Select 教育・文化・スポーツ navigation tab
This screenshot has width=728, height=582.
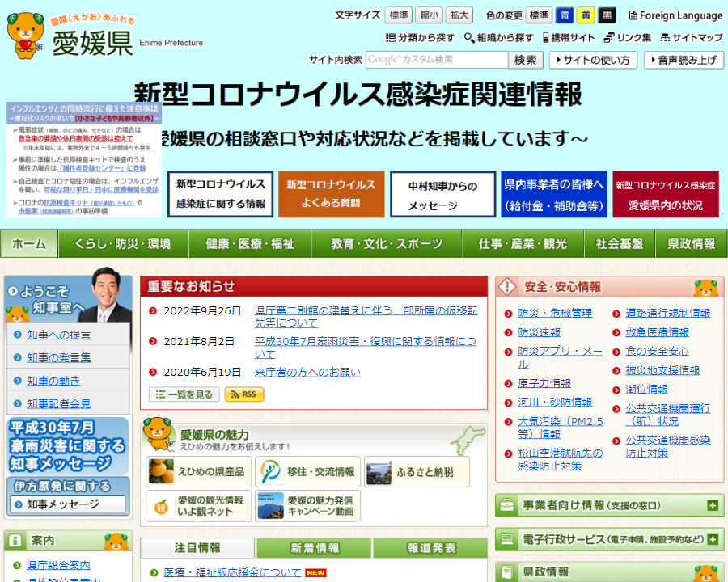(x=387, y=243)
